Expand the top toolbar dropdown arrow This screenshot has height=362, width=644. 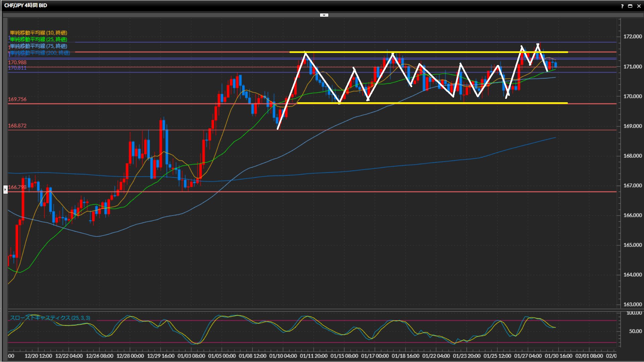tap(324, 15)
